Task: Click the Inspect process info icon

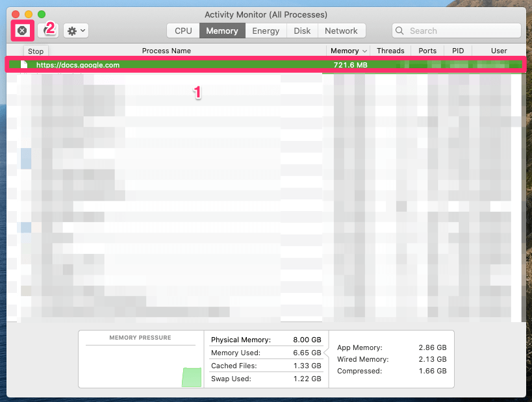Action: pyautogui.click(x=48, y=31)
